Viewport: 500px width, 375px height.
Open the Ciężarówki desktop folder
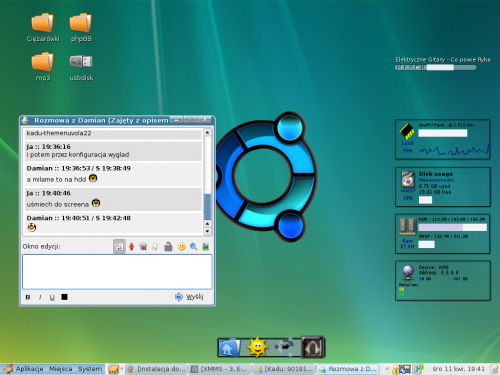click(43, 27)
